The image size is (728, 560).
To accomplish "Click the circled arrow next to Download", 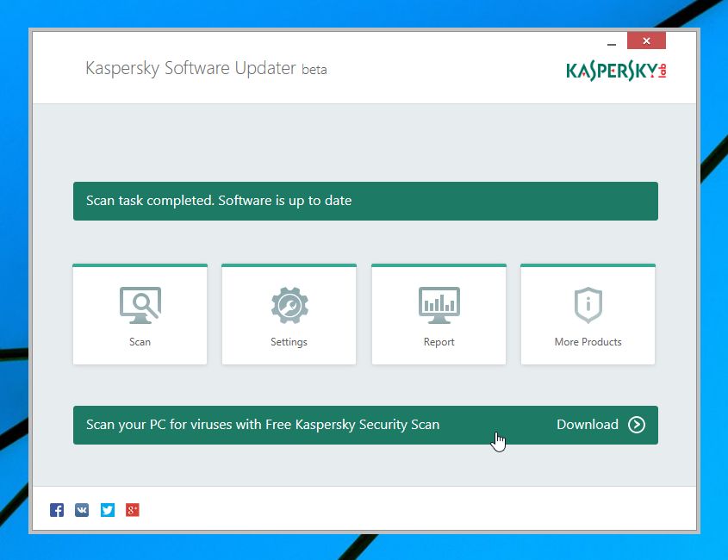I will point(637,425).
